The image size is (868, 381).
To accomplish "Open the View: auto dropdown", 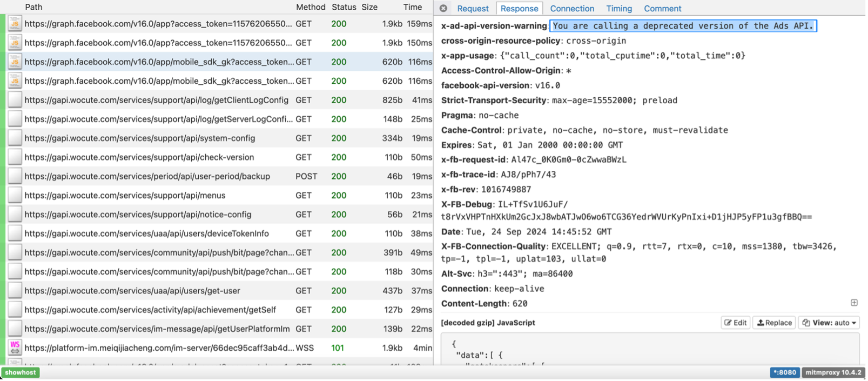I will tap(829, 323).
